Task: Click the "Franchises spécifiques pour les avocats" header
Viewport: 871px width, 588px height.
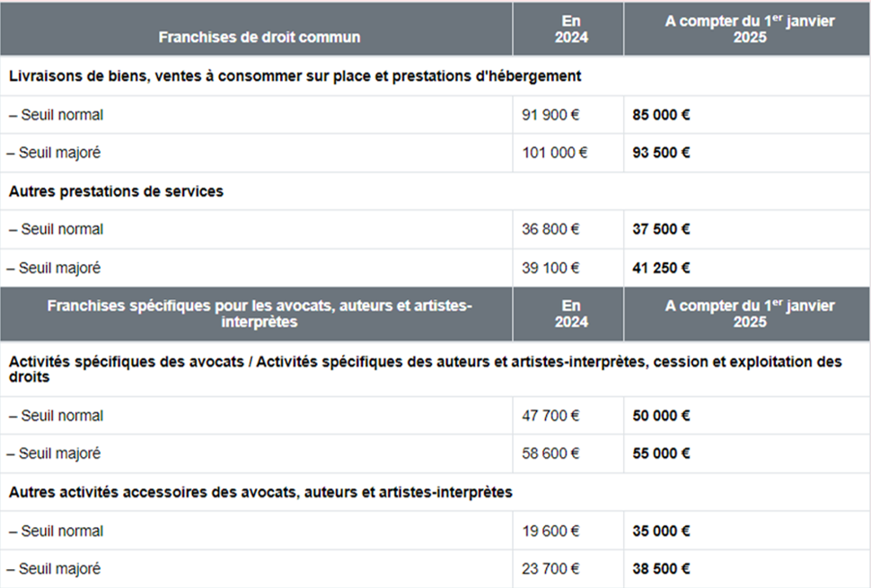Action: pos(260,314)
